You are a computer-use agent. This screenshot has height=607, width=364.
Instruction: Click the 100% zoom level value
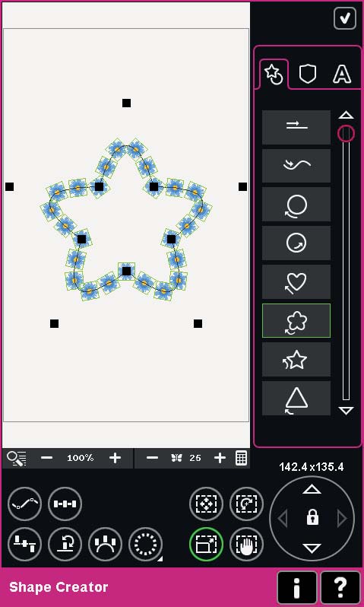point(80,458)
